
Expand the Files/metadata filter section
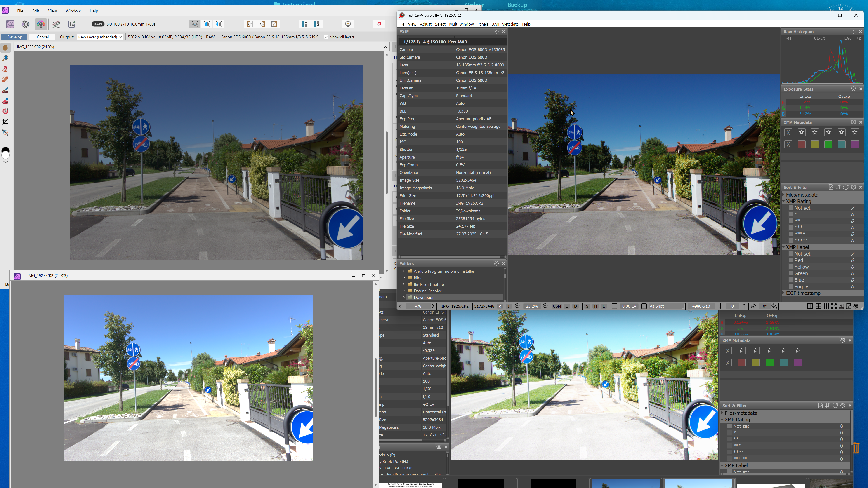[802, 195]
